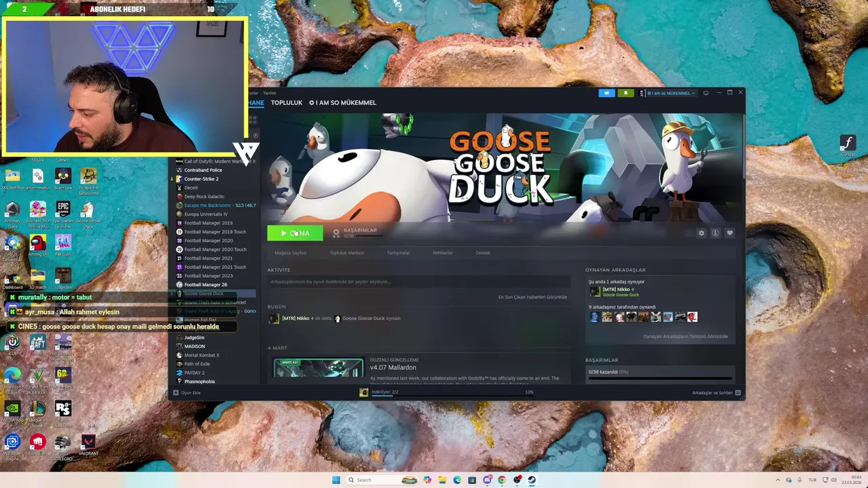Click Oynayan Arkadaşların Tümünü Görüntüle link
Screen dimensions: 868x488
[686, 336]
